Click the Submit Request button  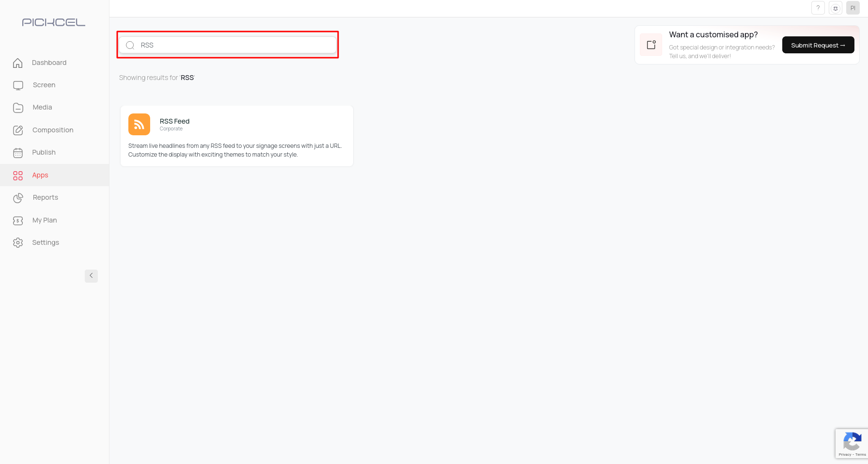coord(818,45)
